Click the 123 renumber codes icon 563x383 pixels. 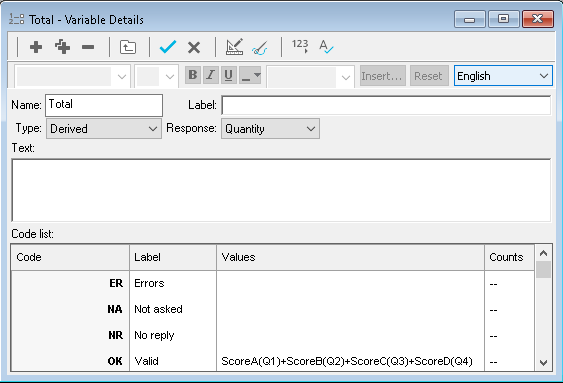(300, 46)
